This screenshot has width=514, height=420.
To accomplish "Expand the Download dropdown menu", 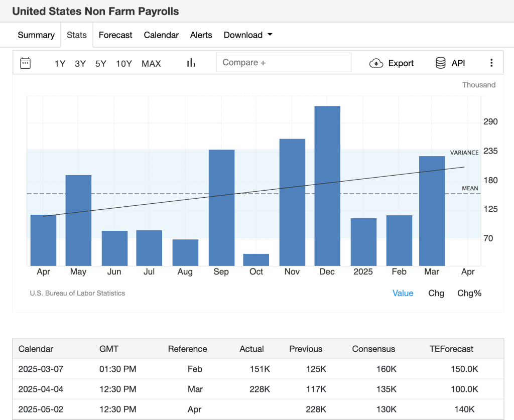I will [248, 35].
